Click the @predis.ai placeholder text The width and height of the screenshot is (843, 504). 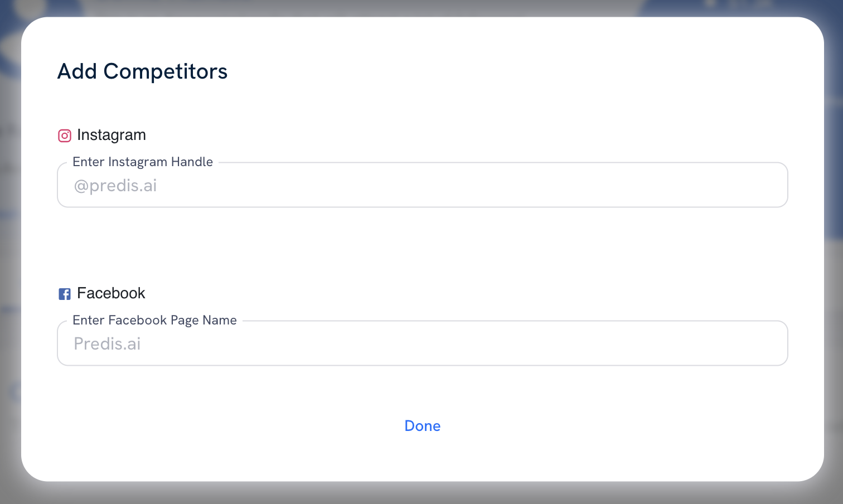(x=115, y=185)
